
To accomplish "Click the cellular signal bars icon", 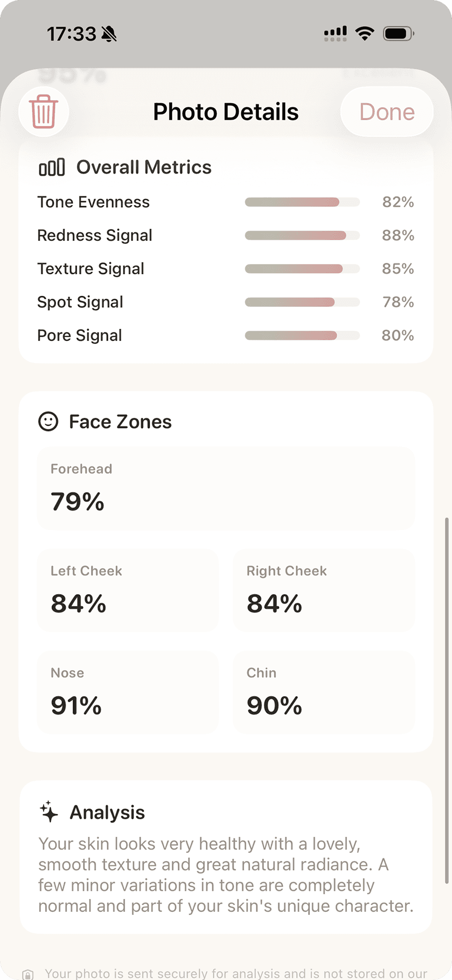I will pyautogui.click(x=334, y=33).
